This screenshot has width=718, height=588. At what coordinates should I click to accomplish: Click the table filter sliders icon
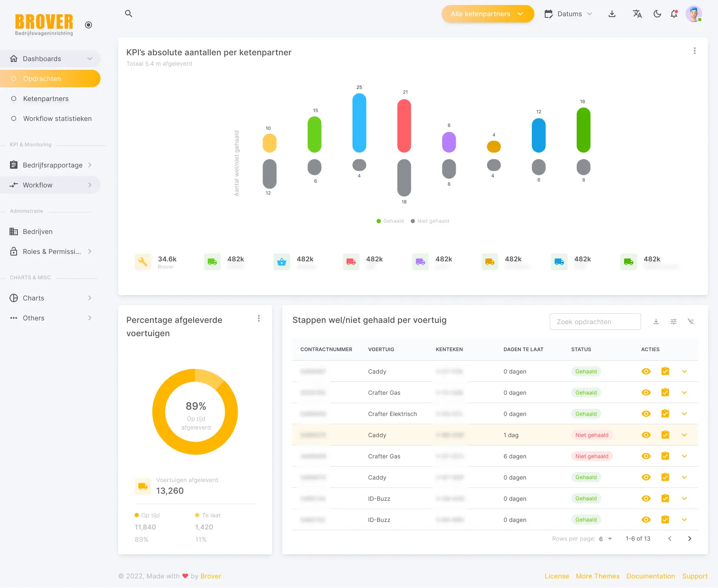(674, 322)
